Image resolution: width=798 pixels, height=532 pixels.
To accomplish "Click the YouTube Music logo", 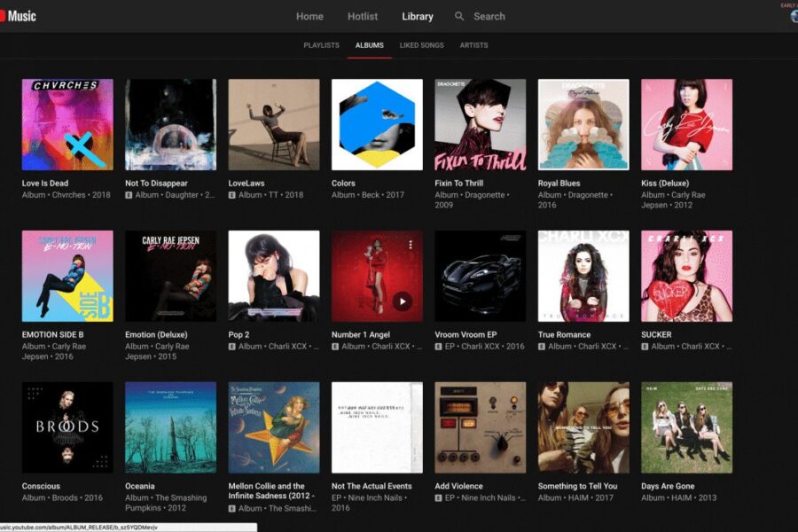I will (x=18, y=16).
